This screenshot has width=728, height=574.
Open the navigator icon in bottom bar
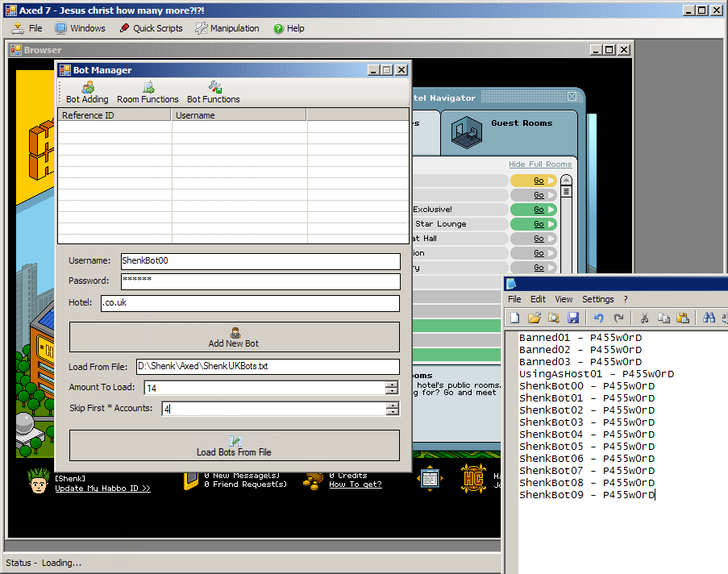pyautogui.click(x=430, y=478)
